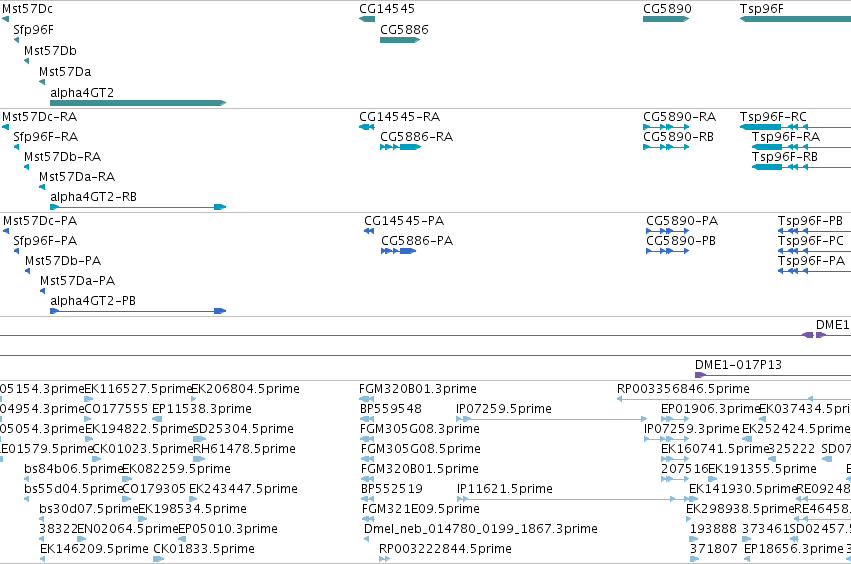Open transcript Mst57Db-RA

(x=62, y=157)
